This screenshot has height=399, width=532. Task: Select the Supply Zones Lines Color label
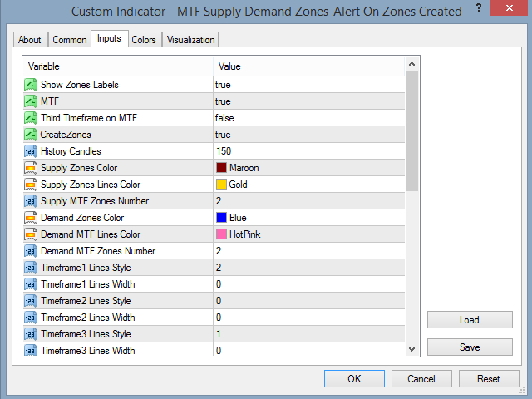click(91, 185)
